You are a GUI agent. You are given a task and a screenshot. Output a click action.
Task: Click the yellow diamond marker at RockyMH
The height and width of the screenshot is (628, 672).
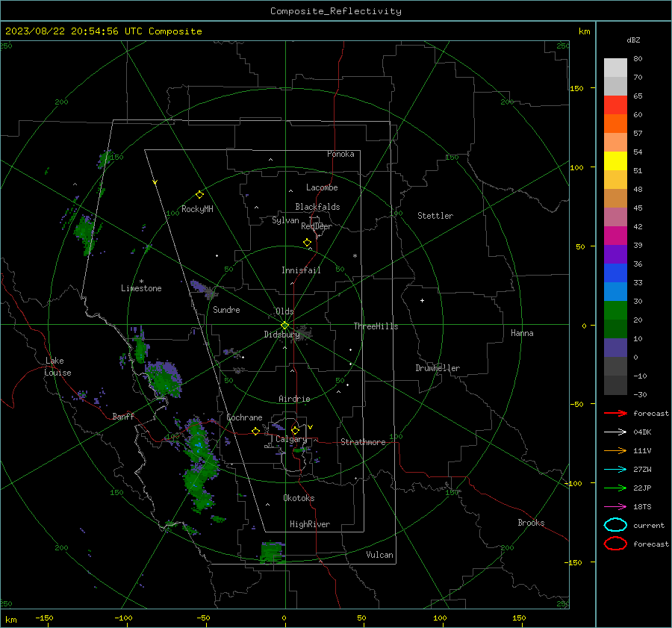[x=199, y=195]
